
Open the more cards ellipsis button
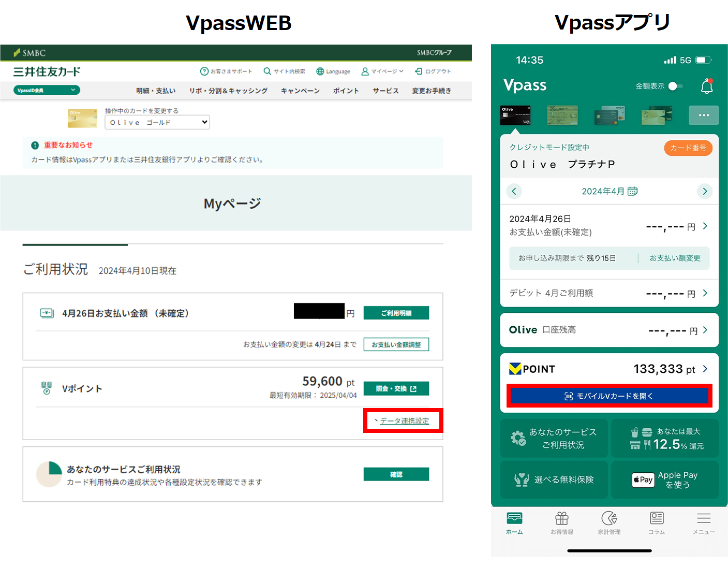point(704,115)
